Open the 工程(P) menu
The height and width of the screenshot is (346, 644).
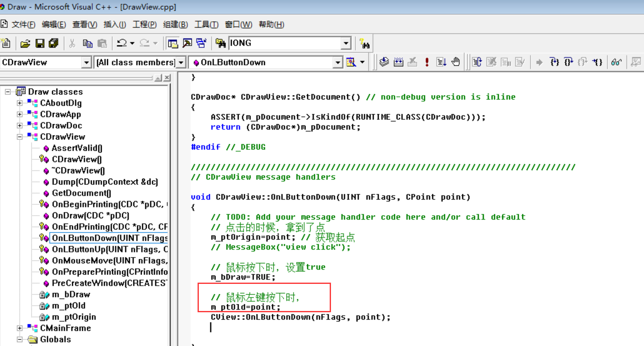145,25
